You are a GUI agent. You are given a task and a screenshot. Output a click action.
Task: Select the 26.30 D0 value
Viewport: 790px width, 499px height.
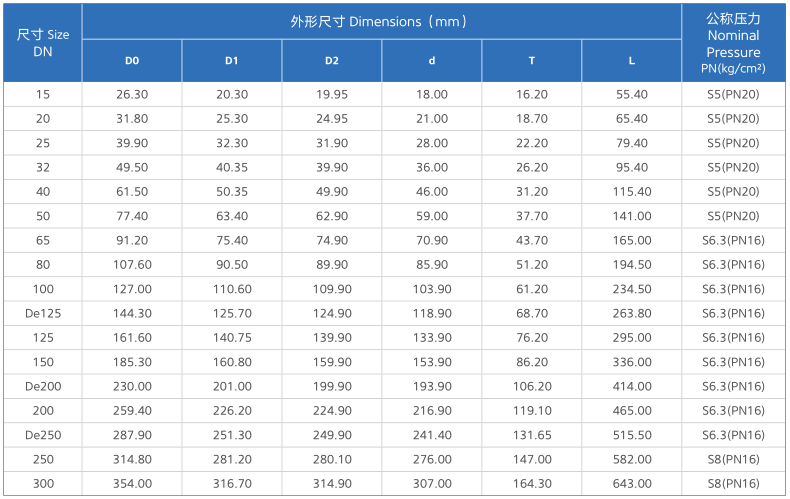[132, 95]
